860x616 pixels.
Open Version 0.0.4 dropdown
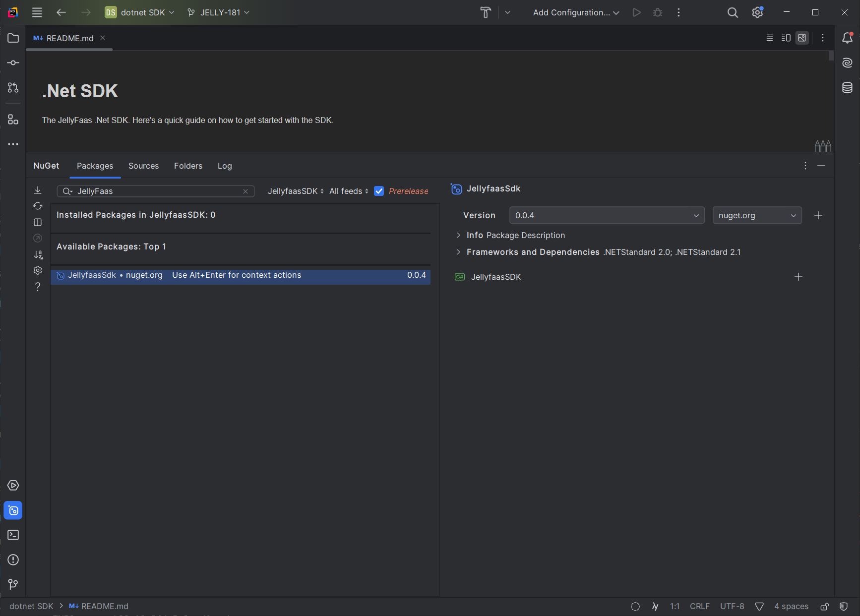(x=607, y=215)
